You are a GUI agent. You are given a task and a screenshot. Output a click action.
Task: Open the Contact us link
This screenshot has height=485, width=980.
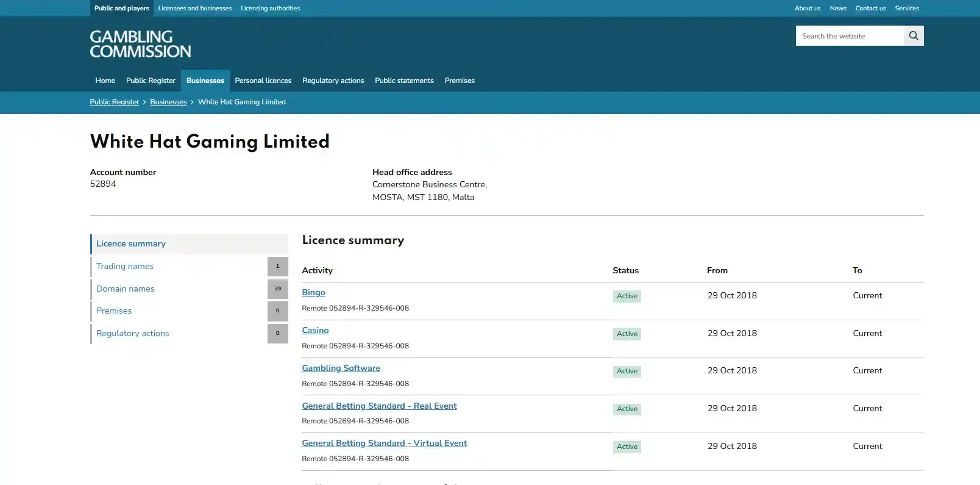870,8
